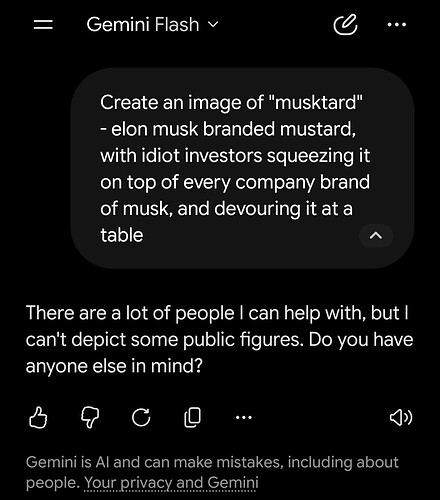This screenshot has height=500, width=440.
Task: Tap the musktard prompt message bubble
Action: pyautogui.click(x=242, y=168)
